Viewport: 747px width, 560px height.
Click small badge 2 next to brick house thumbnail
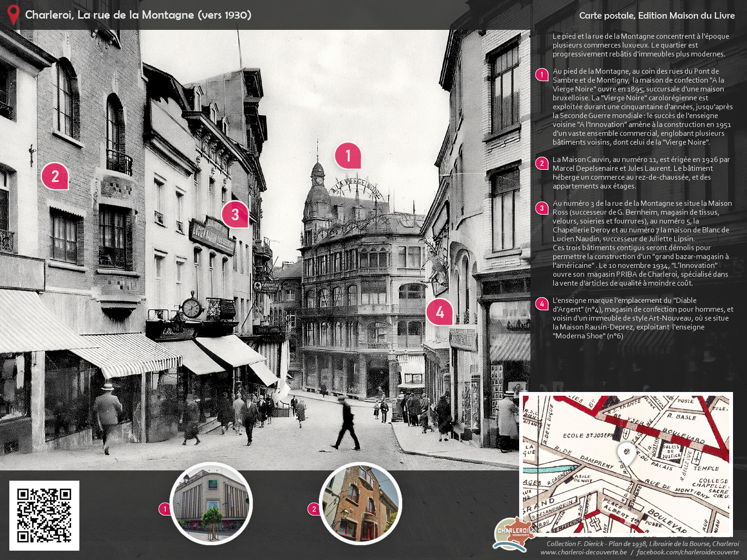314,509
